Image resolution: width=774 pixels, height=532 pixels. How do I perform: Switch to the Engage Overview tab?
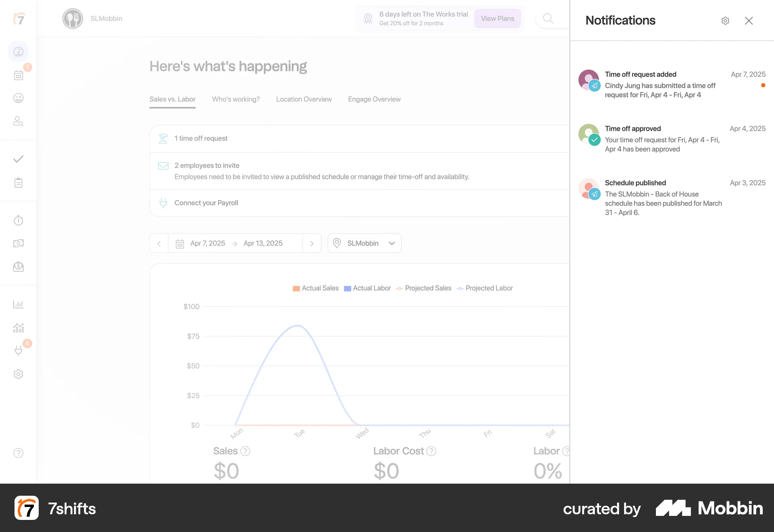coord(374,99)
